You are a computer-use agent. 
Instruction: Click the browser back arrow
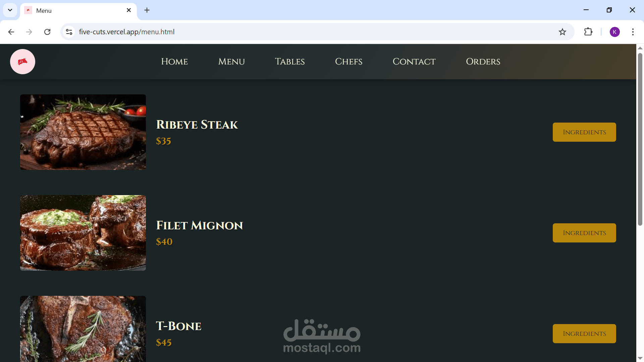coord(11,32)
